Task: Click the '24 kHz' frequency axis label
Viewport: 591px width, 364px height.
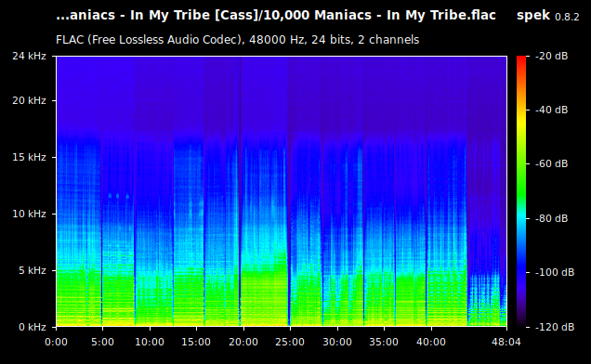Action: pyautogui.click(x=29, y=56)
